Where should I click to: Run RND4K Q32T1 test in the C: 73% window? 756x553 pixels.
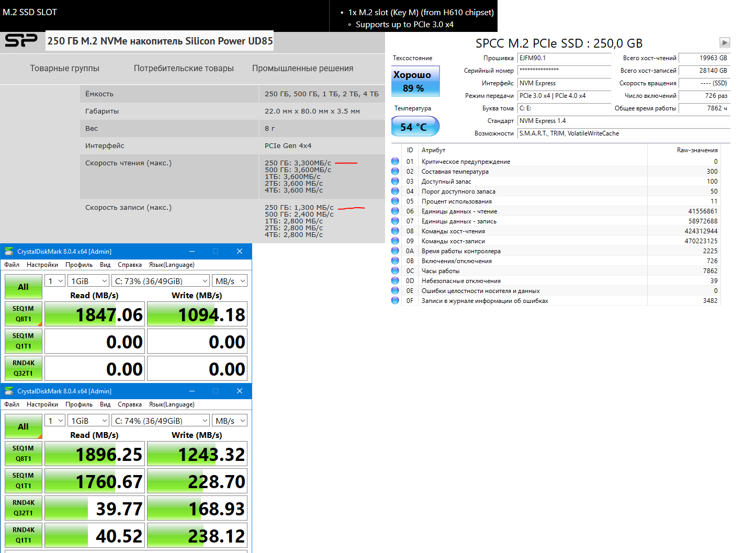[24, 368]
